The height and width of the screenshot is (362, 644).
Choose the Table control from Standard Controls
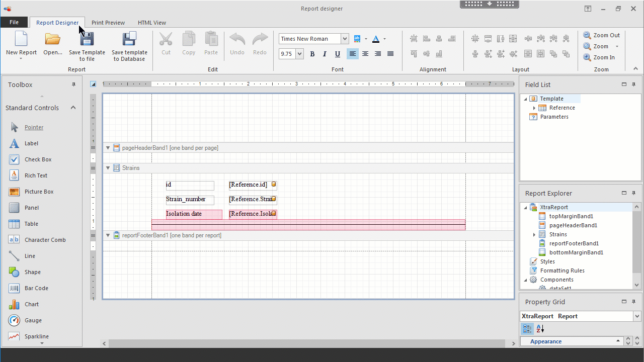pos(32,224)
